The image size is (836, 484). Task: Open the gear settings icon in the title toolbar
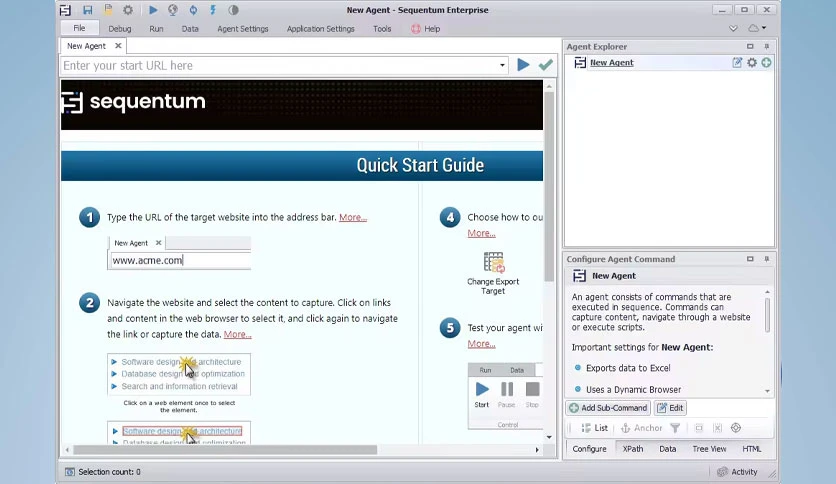pyautogui.click(x=128, y=10)
